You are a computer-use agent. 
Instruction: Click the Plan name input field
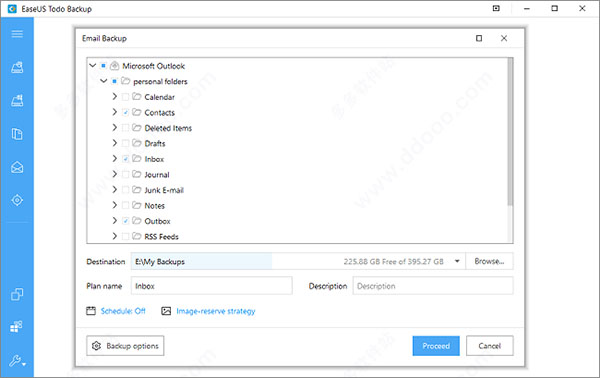coord(212,286)
